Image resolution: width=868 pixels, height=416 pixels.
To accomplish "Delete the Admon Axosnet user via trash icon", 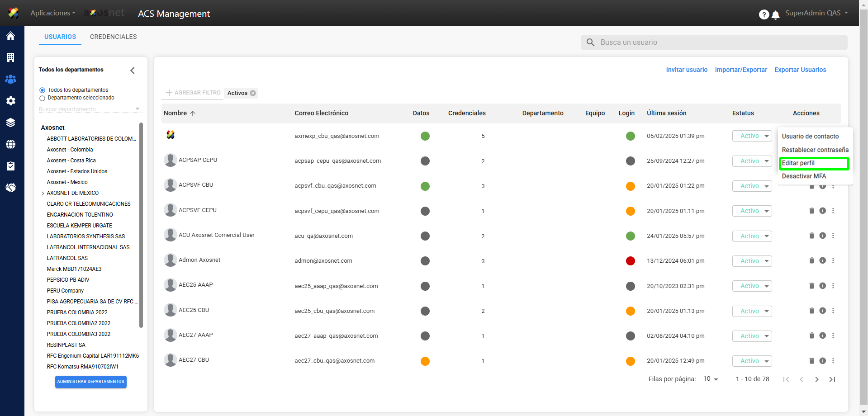I will (x=811, y=260).
